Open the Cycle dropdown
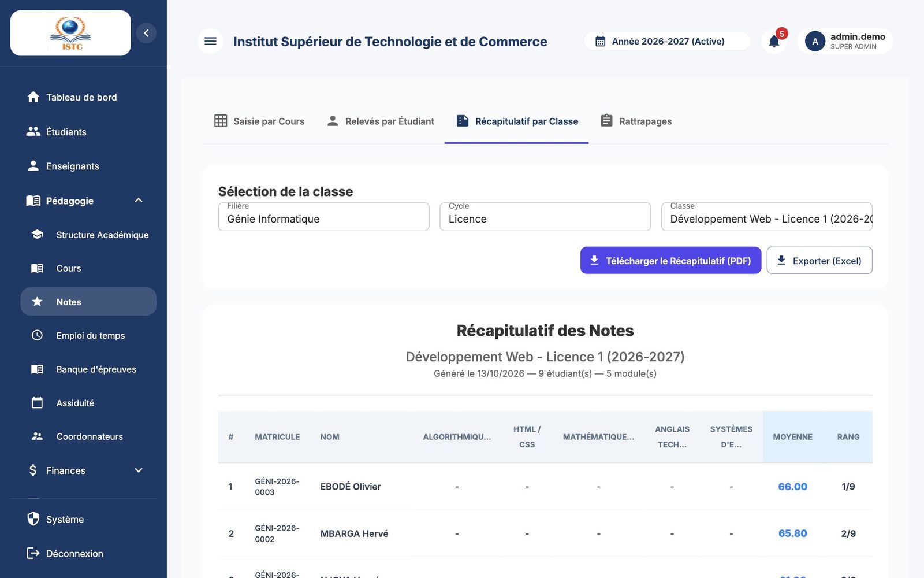Screen dimensions: 924x578 point(545,217)
